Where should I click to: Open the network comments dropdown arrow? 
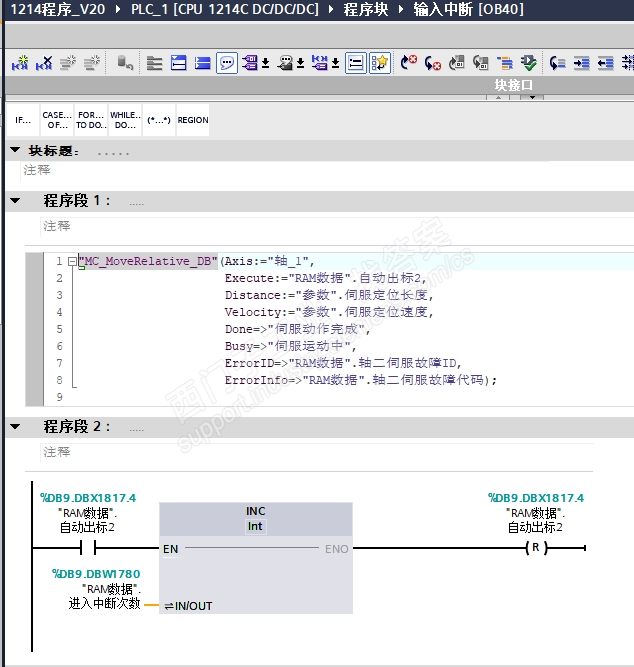tap(335, 63)
